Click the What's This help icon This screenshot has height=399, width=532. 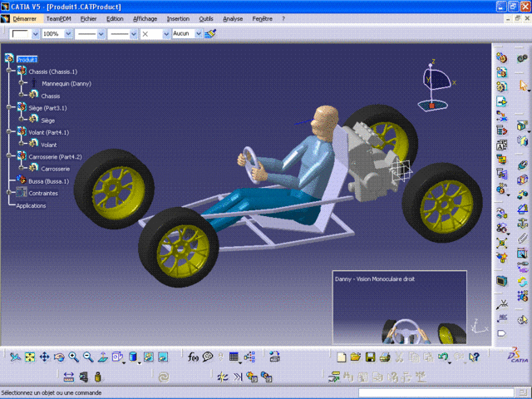click(474, 357)
